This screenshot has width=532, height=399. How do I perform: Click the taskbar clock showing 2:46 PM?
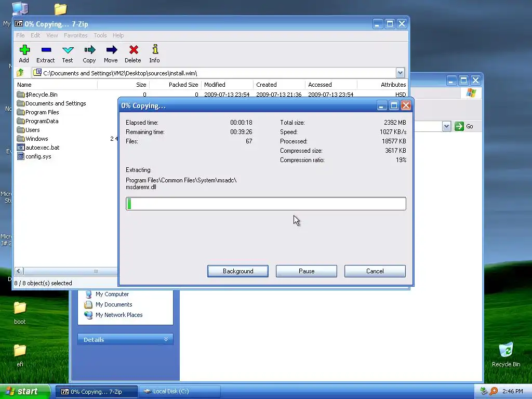[x=512, y=391]
